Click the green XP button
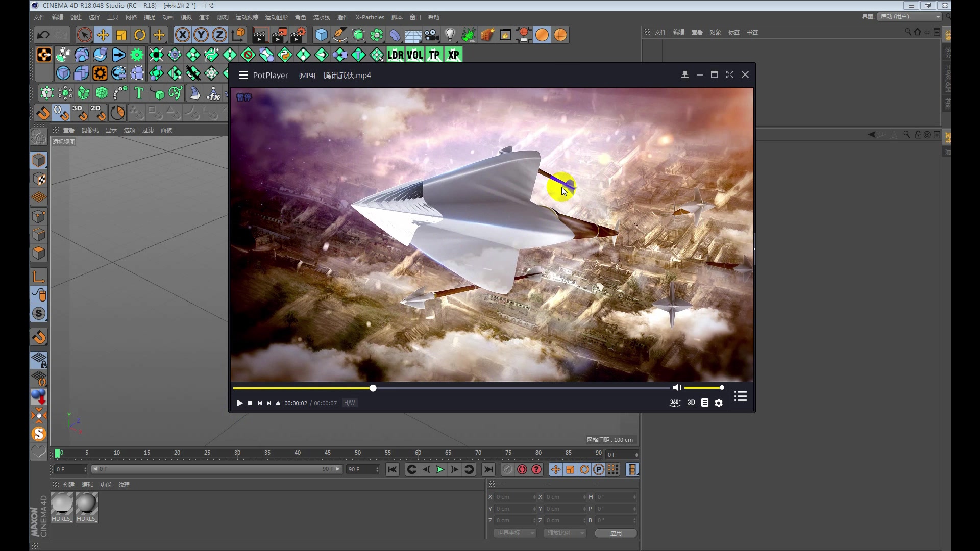 pyautogui.click(x=454, y=55)
